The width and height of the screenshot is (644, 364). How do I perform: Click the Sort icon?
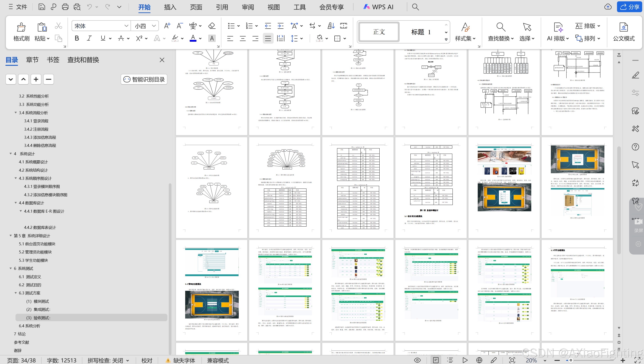(x=331, y=26)
